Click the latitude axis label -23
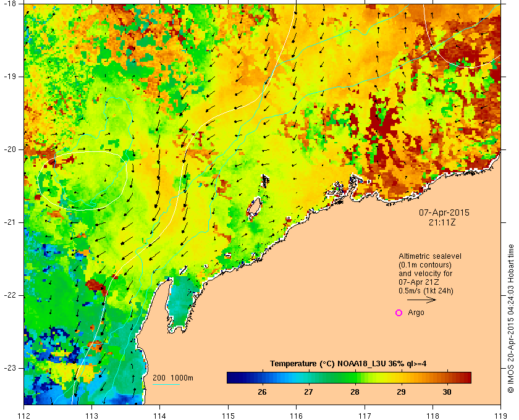The height and width of the screenshot is (420, 519). coord(9,368)
